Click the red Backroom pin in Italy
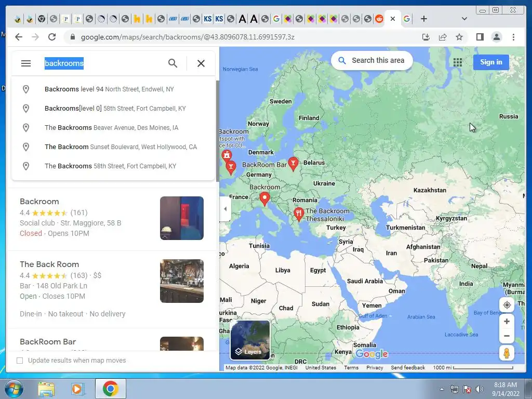The width and height of the screenshot is (532, 399). click(x=264, y=199)
